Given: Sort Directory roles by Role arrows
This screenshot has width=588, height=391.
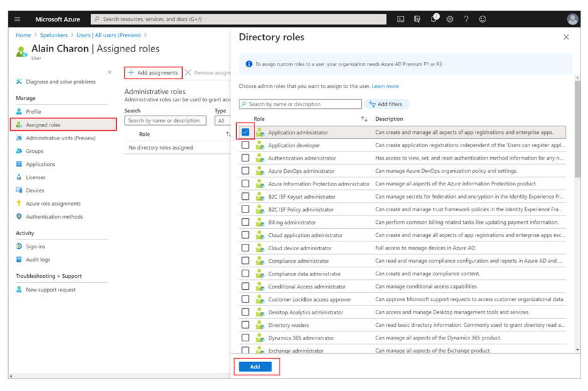Looking at the screenshot, I should point(364,119).
